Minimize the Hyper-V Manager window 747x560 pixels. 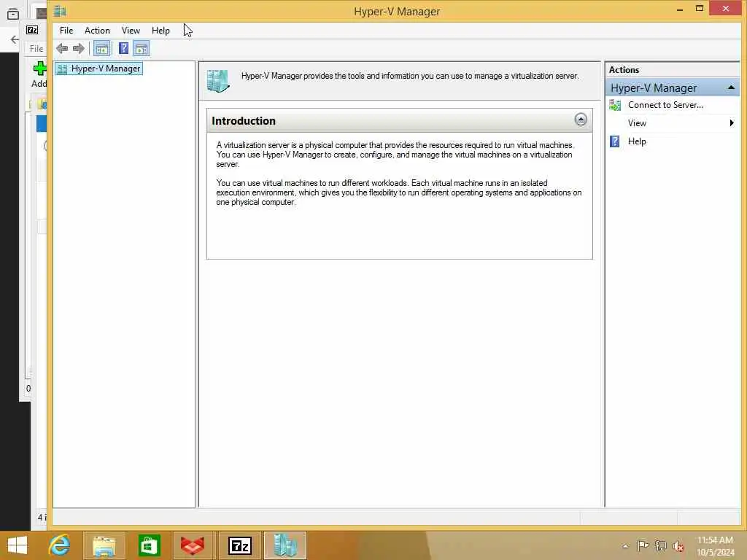pyautogui.click(x=679, y=9)
